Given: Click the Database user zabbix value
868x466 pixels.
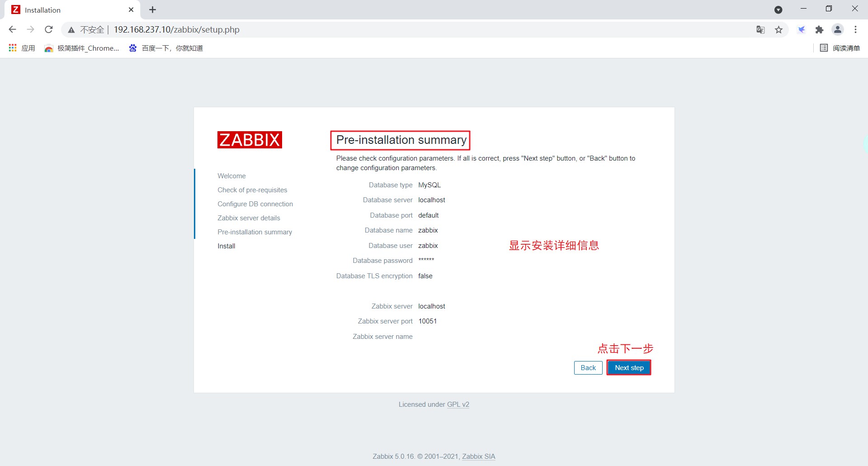Looking at the screenshot, I should pyautogui.click(x=428, y=246).
